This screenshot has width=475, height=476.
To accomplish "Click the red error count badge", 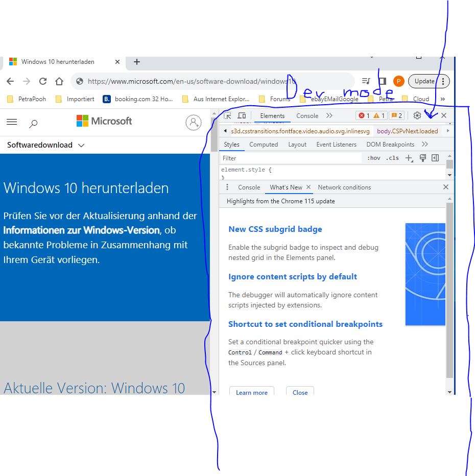I will pyautogui.click(x=364, y=115).
